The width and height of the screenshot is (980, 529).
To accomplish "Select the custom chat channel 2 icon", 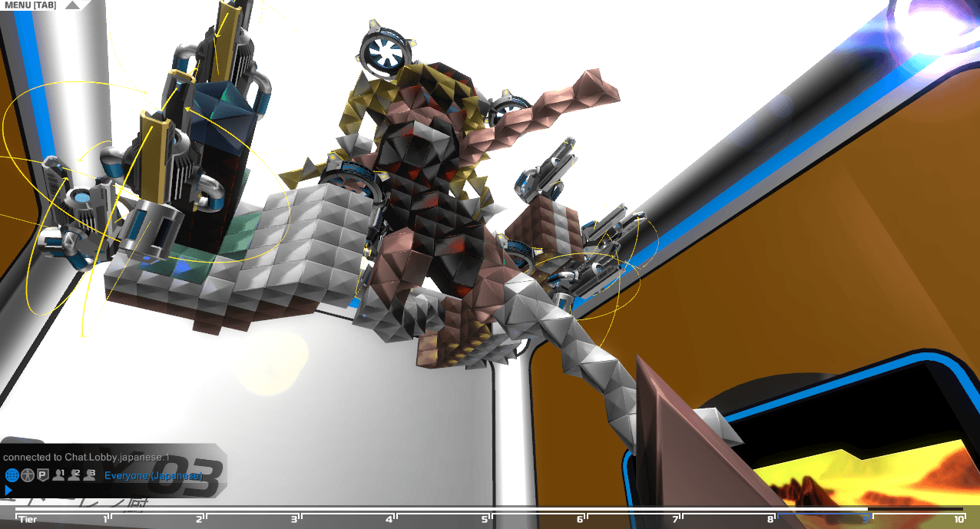I will click(74, 475).
